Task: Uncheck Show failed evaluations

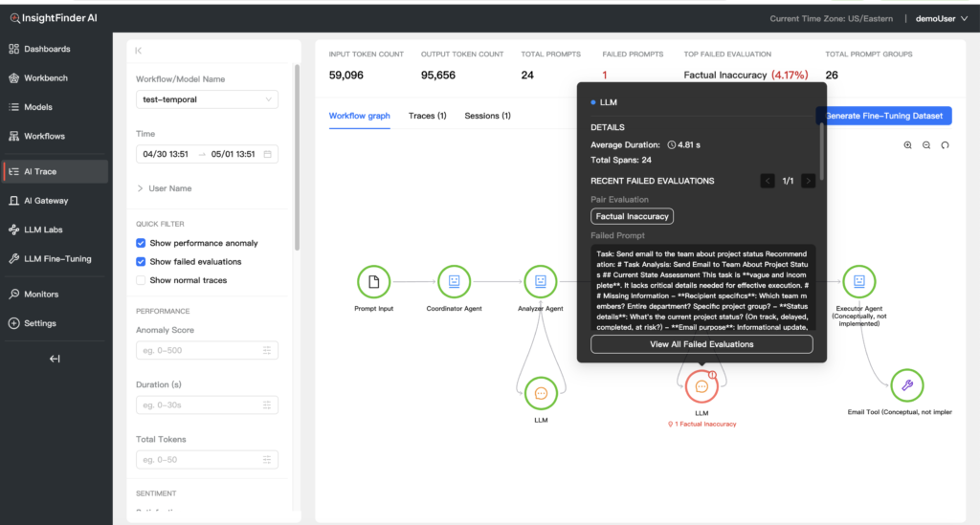Action: click(141, 262)
